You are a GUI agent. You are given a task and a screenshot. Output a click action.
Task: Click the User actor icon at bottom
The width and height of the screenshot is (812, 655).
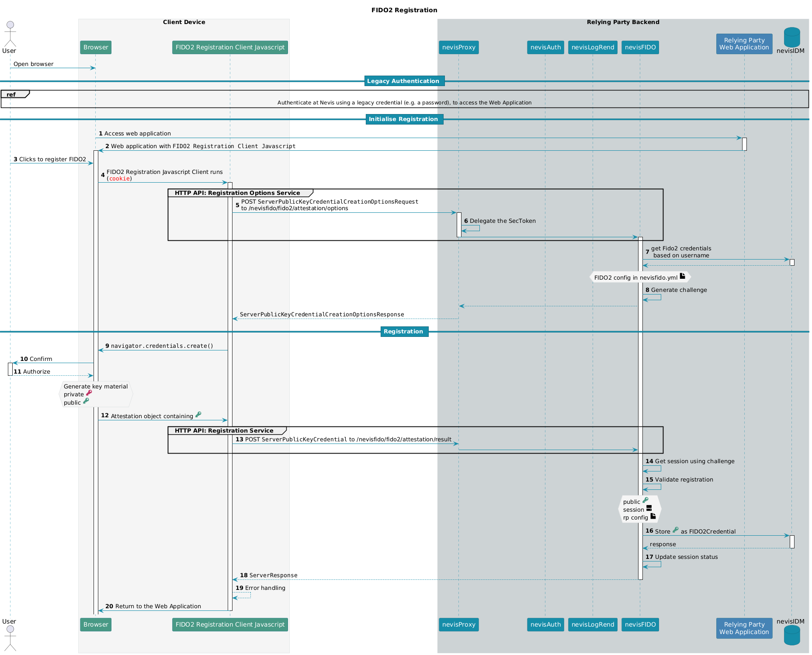pyautogui.click(x=10, y=638)
